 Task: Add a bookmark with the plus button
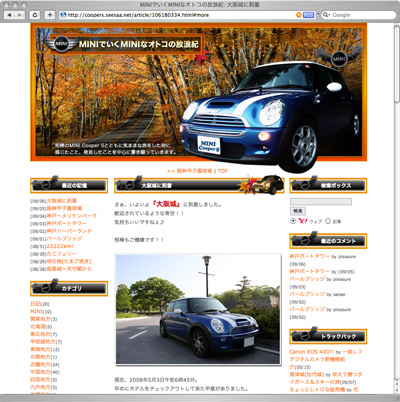tap(50, 15)
